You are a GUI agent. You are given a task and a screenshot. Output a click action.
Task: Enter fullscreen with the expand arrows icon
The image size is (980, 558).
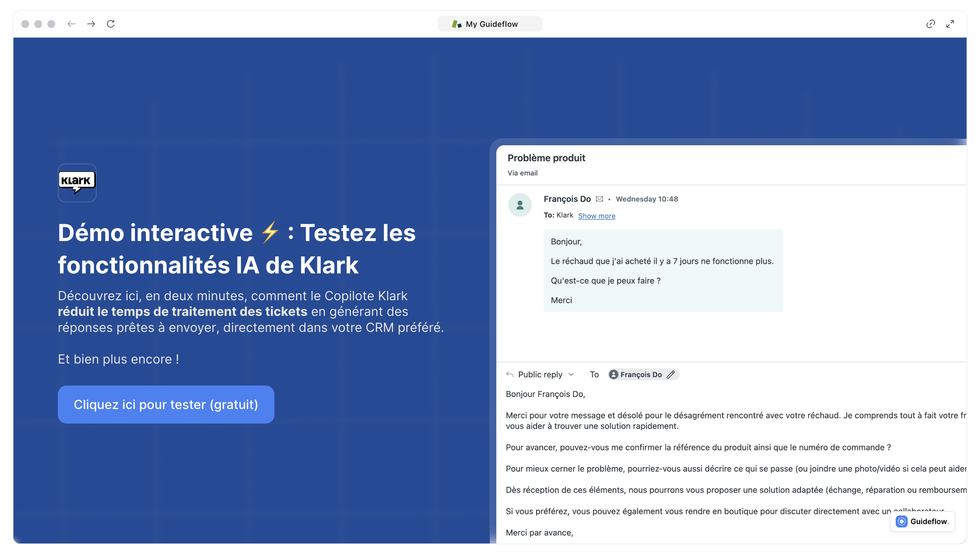(x=950, y=24)
